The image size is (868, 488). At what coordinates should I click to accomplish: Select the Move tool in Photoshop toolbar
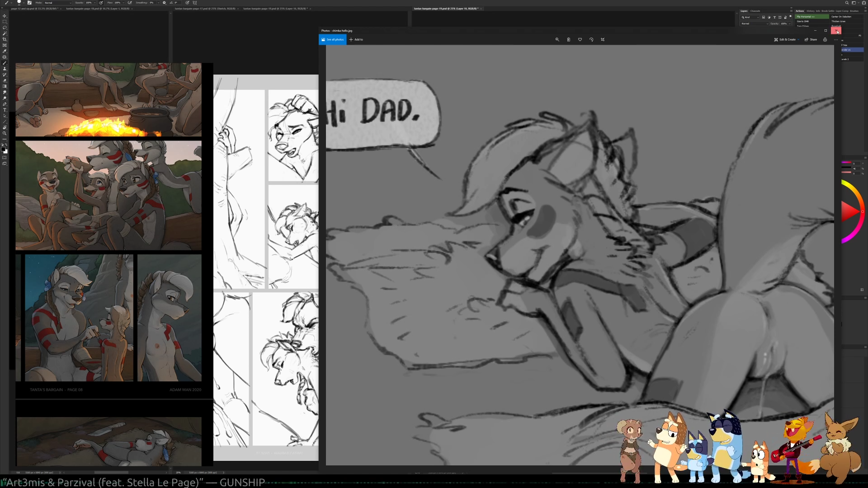(5, 16)
